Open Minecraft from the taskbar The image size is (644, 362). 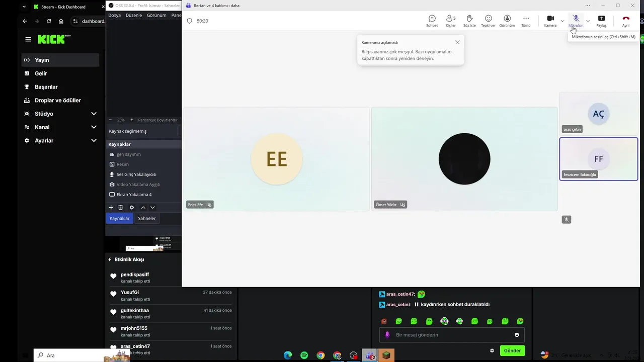click(x=386, y=355)
